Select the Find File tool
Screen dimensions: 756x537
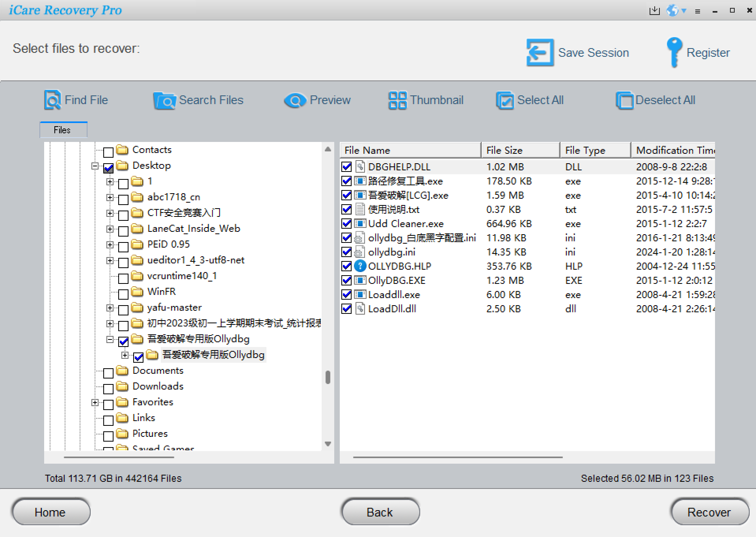coord(76,100)
